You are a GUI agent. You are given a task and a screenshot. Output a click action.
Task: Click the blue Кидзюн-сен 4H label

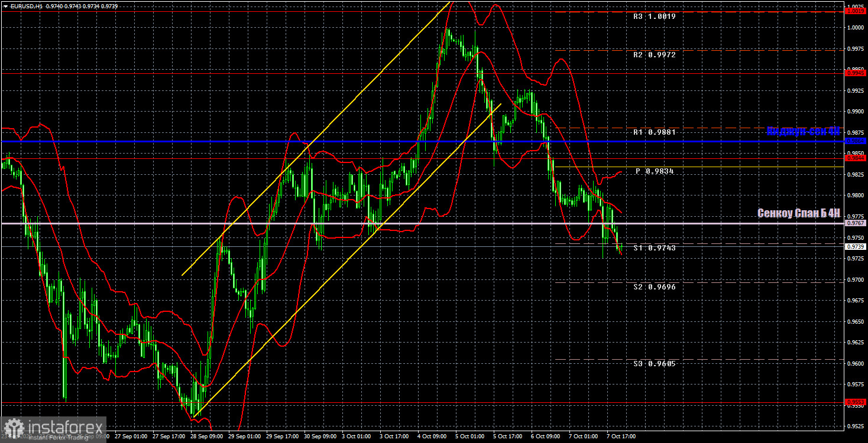(803, 131)
